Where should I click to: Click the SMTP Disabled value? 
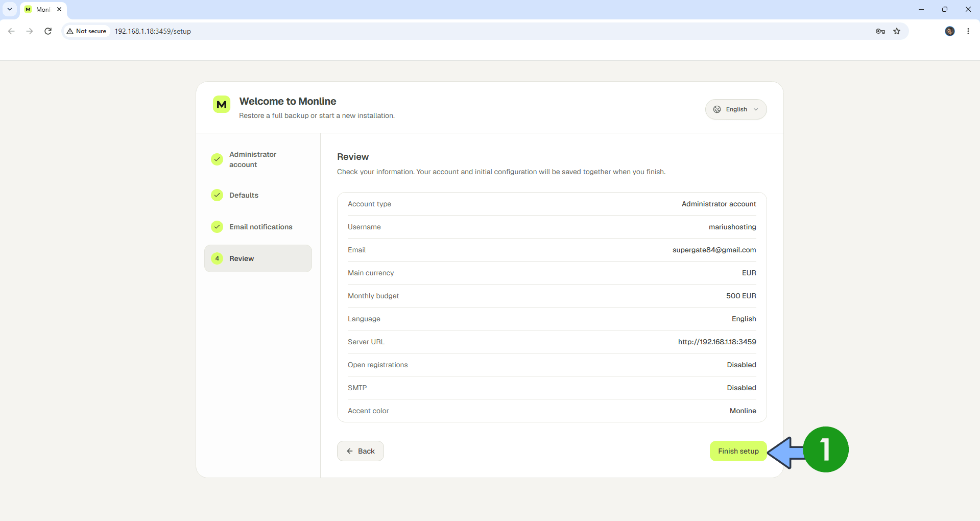click(742, 388)
